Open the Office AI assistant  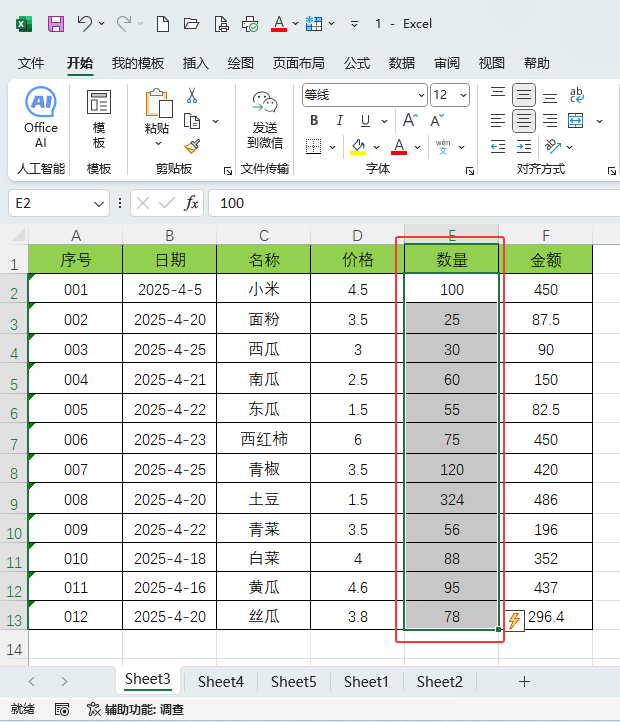[41, 117]
